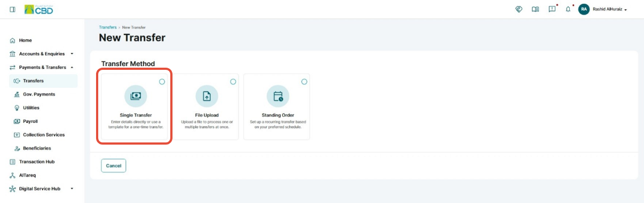The width and height of the screenshot is (644, 203).
Task: Click the File Upload document icon
Action: 207,96
